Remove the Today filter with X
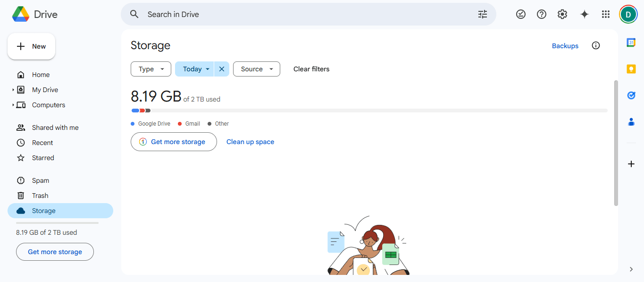This screenshot has height=282, width=644. 222,69
